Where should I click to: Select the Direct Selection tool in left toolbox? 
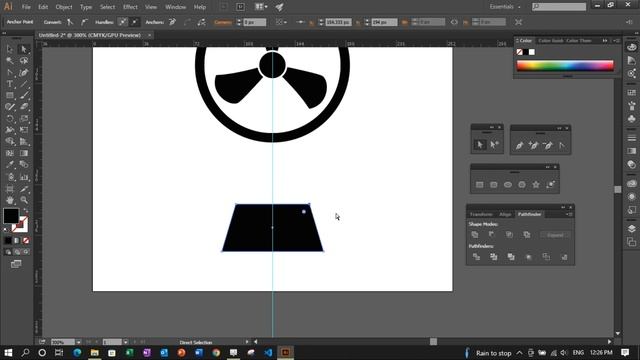click(24, 49)
